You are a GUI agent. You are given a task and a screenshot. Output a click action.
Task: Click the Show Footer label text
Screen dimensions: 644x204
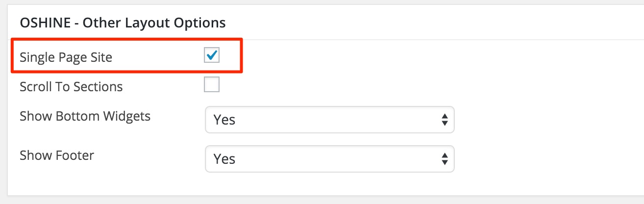point(57,156)
